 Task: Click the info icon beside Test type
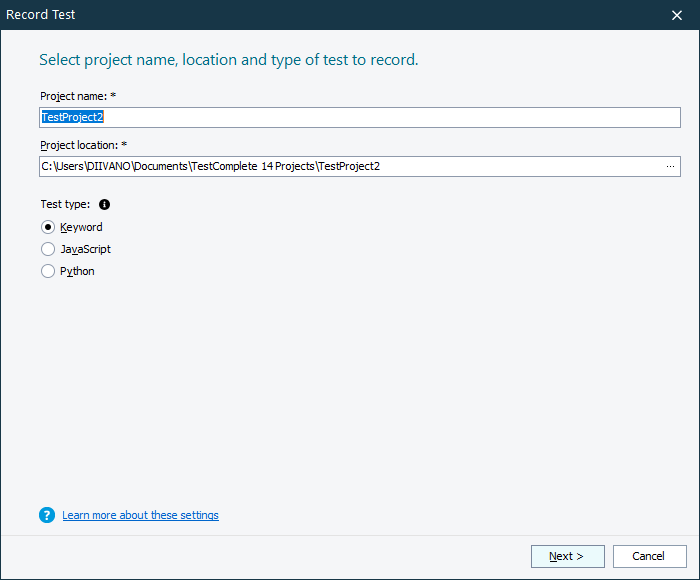(105, 204)
